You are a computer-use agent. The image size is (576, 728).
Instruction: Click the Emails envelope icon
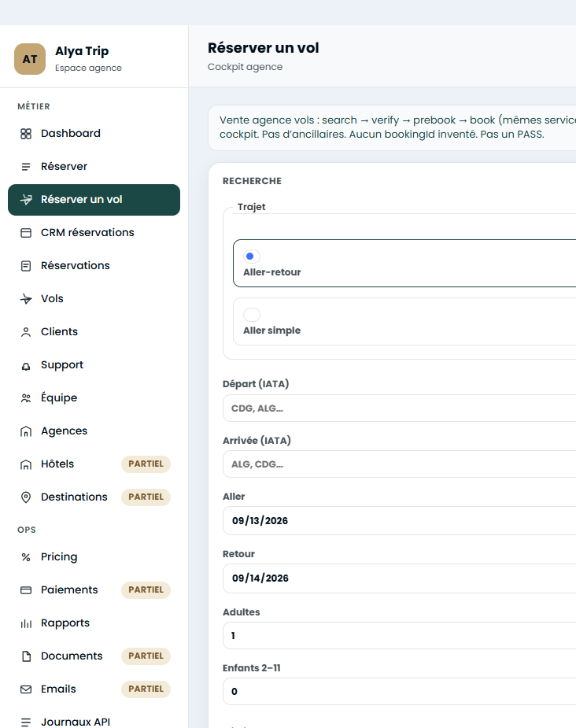(x=26, y=689)
